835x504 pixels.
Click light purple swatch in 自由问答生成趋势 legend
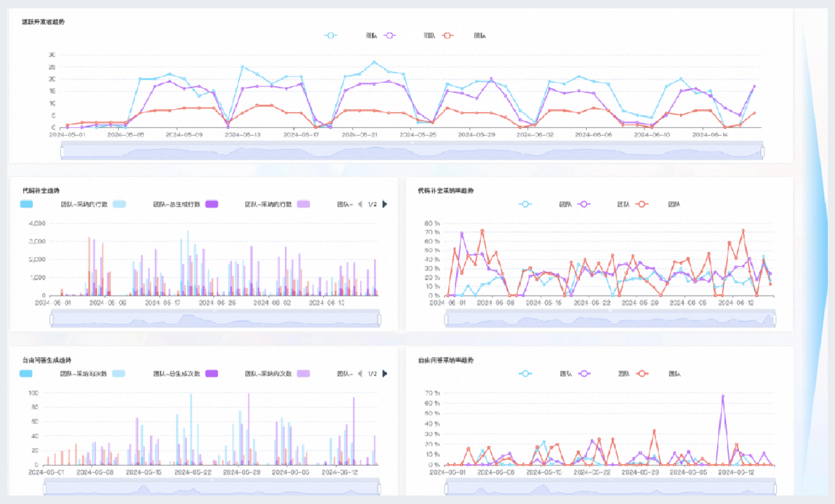tap(304, 373)
